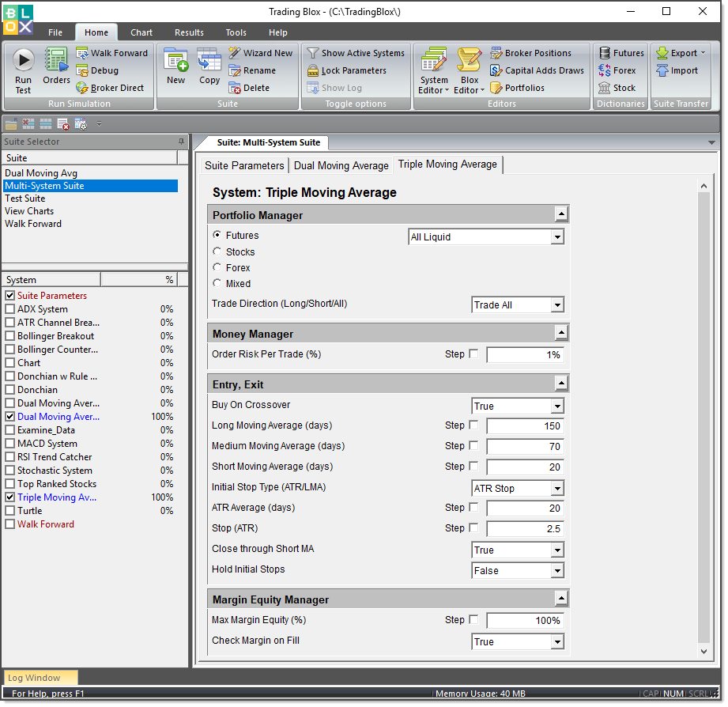728x707 pixels.
Task: Open the Futures dictionary
Action: coord(620,53)
